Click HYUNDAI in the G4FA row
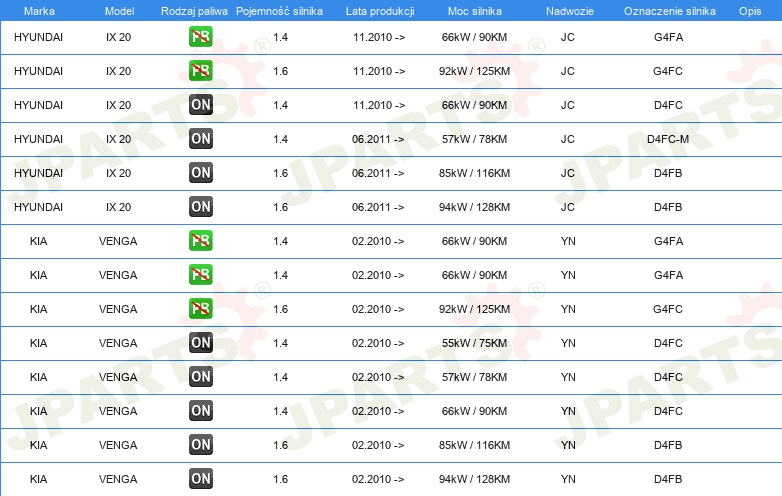782x496 pixels. pos(38,37)
